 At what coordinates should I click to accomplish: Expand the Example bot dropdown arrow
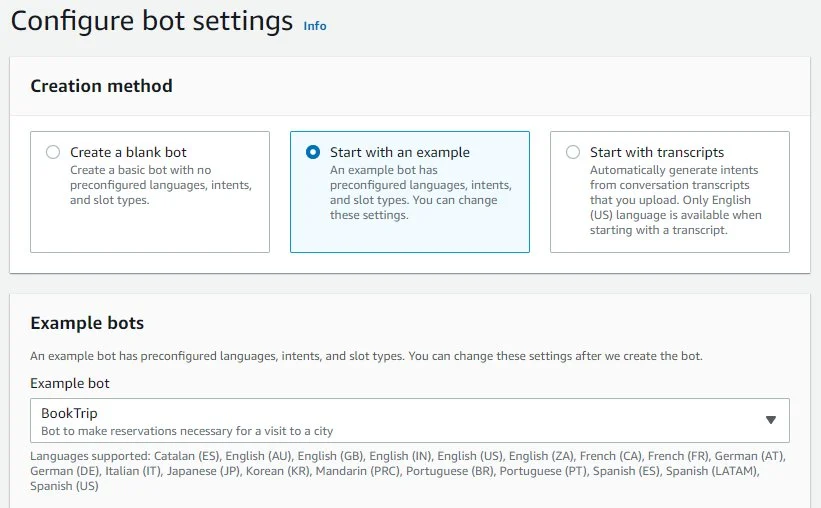coord(771,420)
